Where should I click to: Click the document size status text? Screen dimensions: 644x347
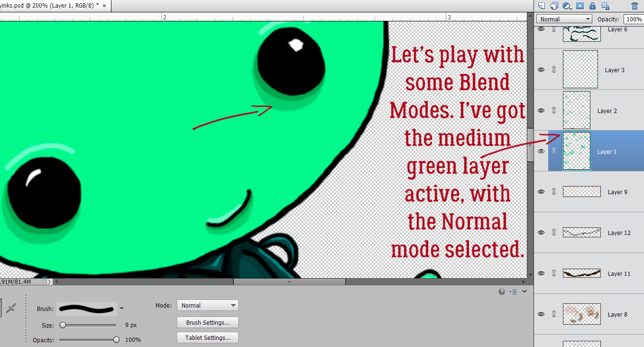16,282
